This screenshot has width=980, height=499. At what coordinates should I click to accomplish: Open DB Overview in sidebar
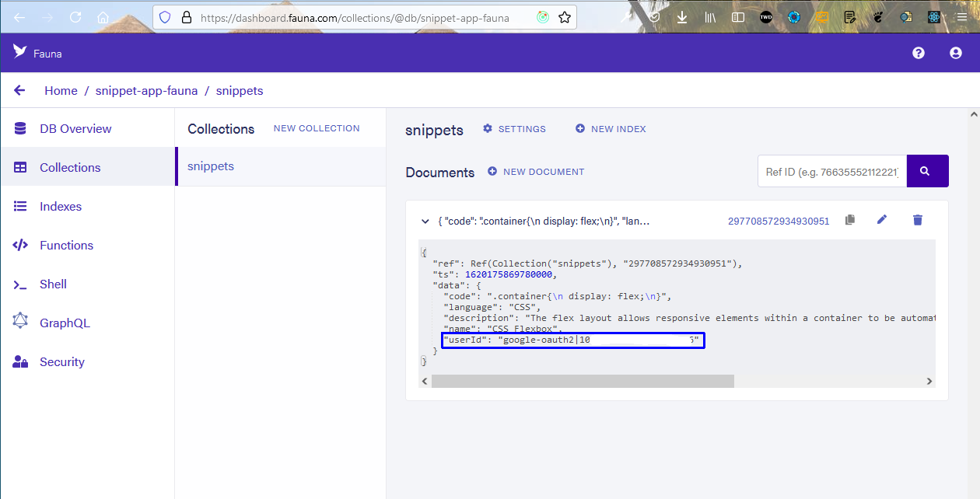pos(88,129)
